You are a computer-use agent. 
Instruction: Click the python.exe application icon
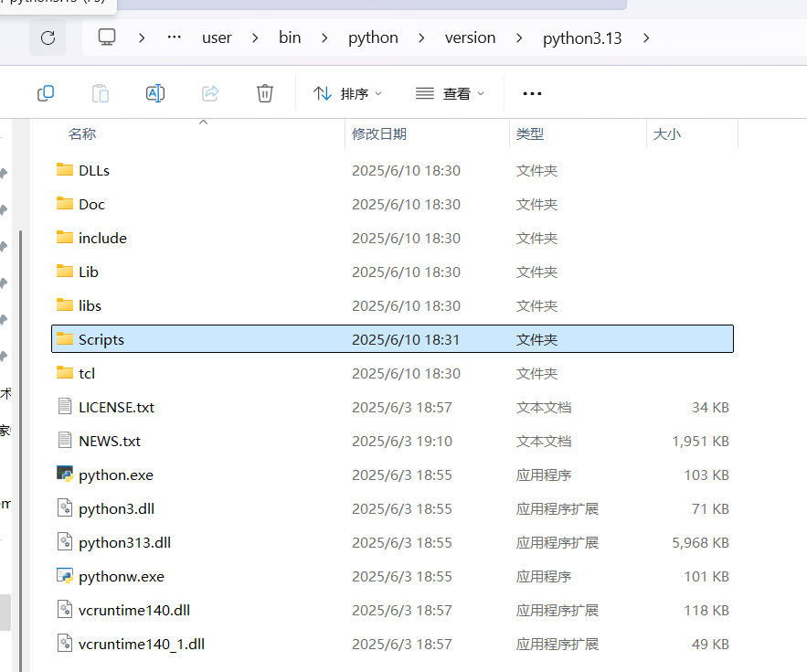click(65, 474)
